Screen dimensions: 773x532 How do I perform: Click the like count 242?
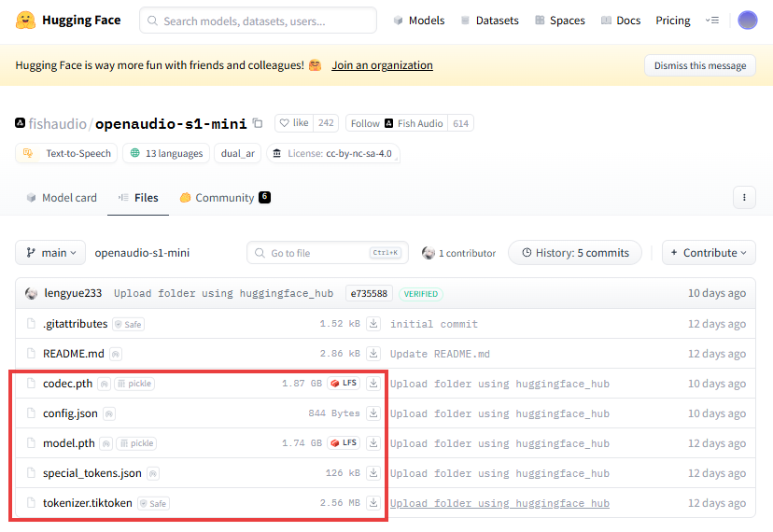326,123
